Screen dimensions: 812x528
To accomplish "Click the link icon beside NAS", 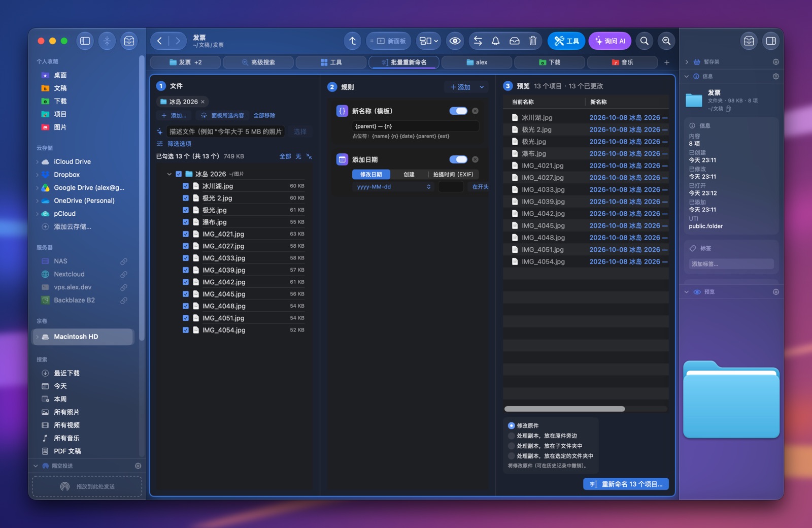I will 124,261.
